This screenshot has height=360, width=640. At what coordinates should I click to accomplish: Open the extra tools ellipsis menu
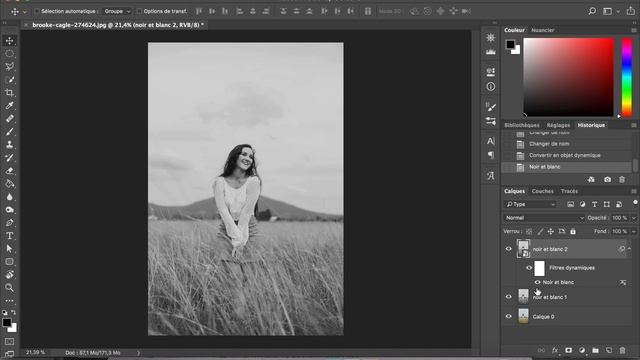(9, 301)
